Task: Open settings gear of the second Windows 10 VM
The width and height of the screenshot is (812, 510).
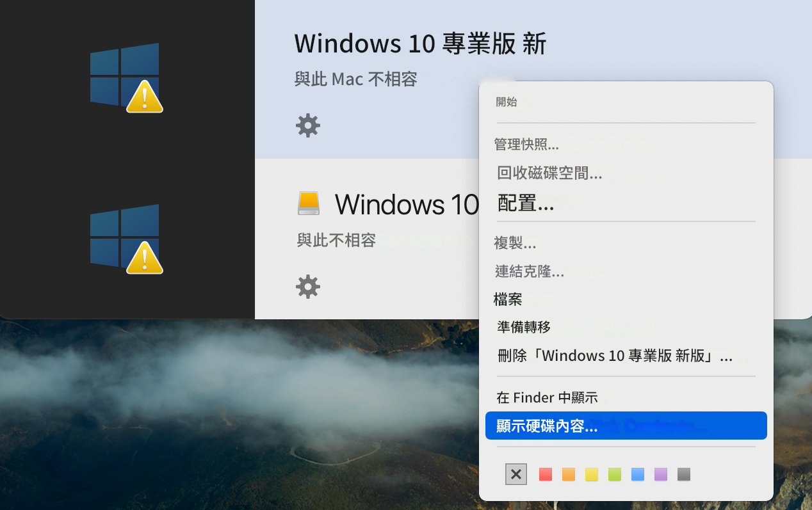Action: [x=307, y=287]
